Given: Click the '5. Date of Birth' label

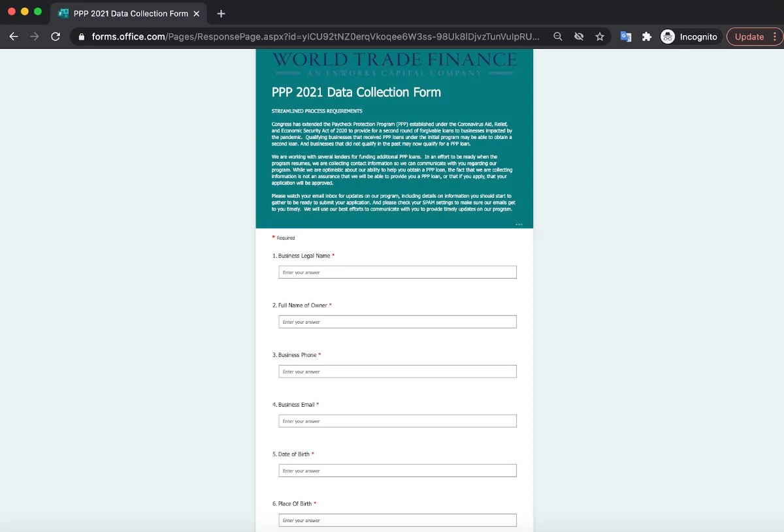Looking at the screenshot, I should point(293,454).
